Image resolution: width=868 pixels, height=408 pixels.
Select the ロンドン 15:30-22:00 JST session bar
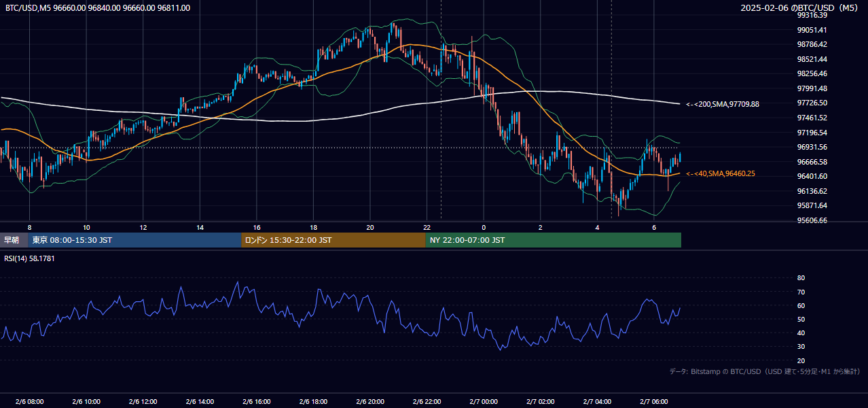pos(333,240)
